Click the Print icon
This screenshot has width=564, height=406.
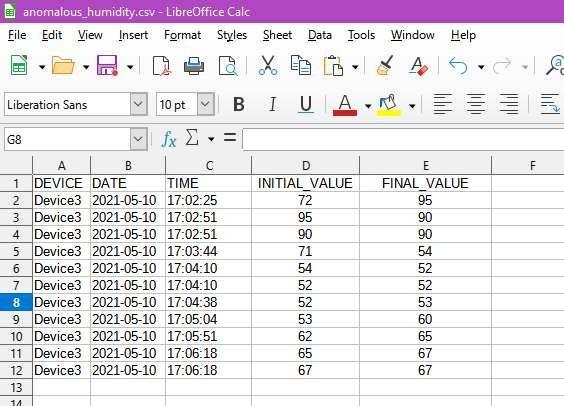(x=194, y=66)
